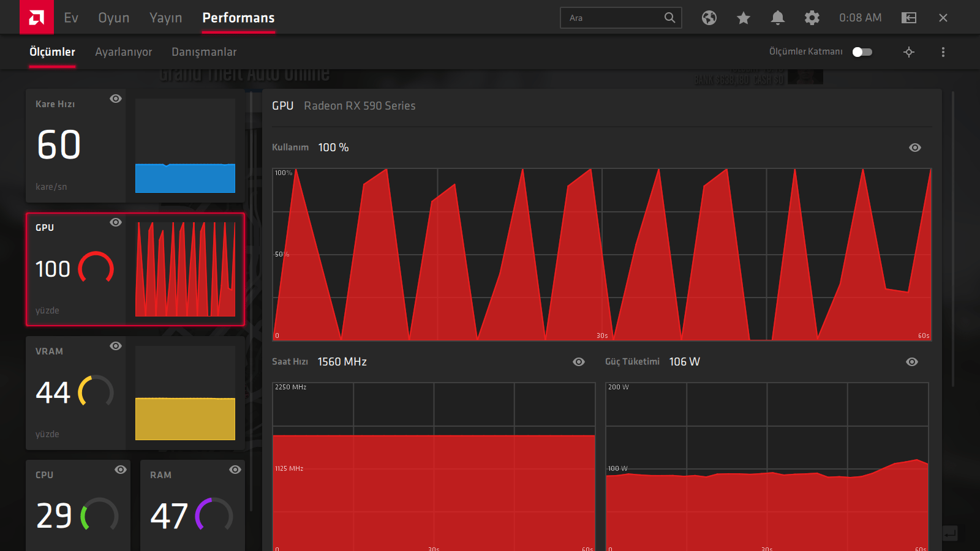
Task: Toggle the Ölçümler Katmanı switch
Action: click(x=862, y=52)
